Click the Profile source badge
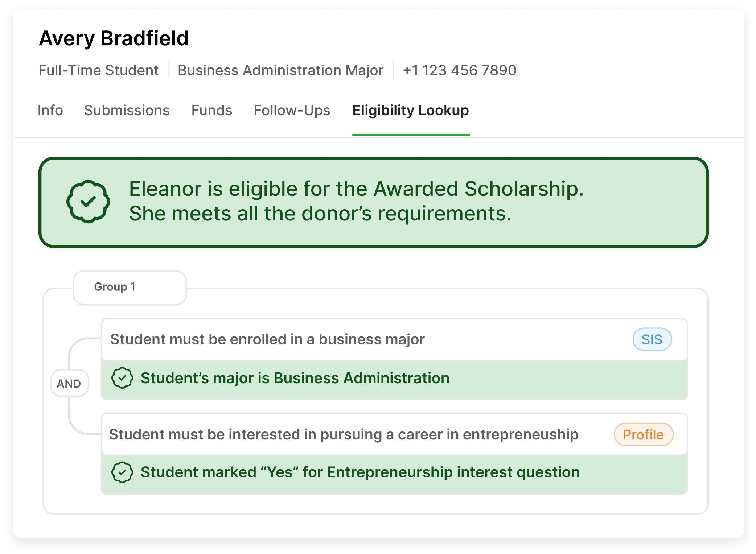Screen dimensions: 756x554 pyautogui.click(x=644, y=434)
